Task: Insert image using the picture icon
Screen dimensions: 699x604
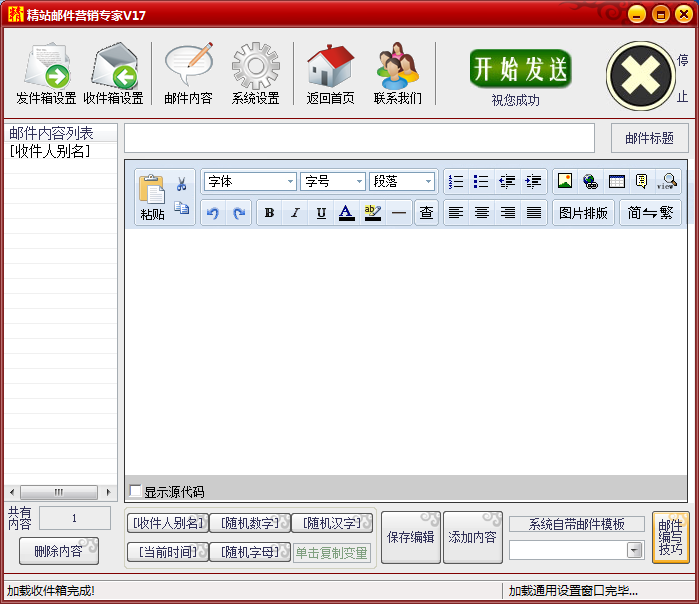Action: coord(565,182)
